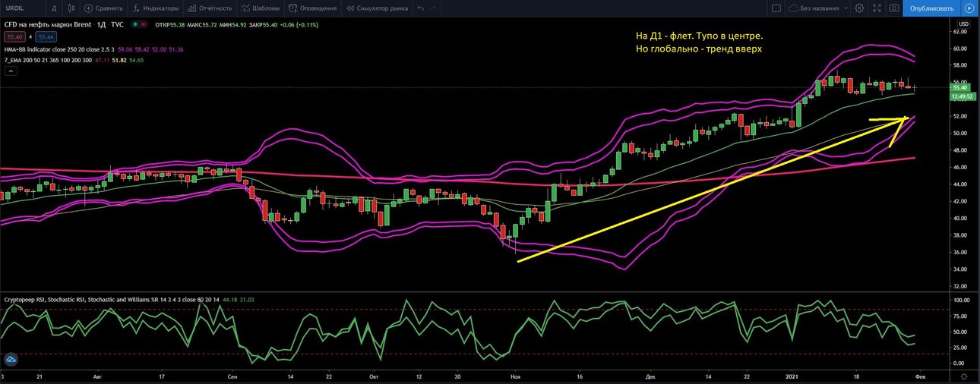The image size is (980, 384).
Task: Open chart settings gear icon
Action: pyautogui.click(x=859, y=8)
